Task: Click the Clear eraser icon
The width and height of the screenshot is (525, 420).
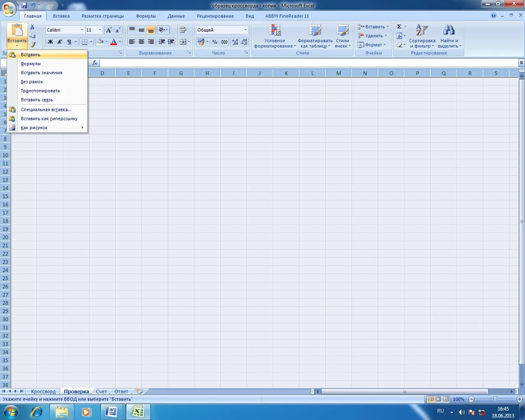Action: [x=399, y=45]
